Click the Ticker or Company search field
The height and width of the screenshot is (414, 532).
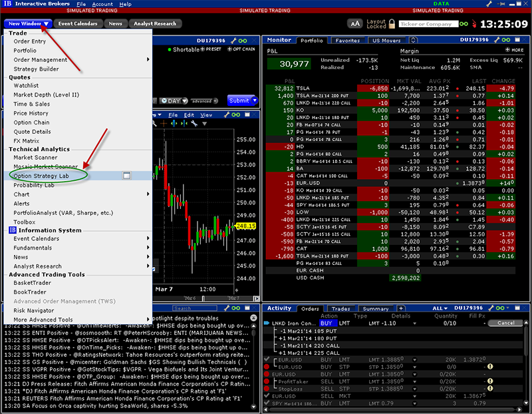[x=428, y=24]
